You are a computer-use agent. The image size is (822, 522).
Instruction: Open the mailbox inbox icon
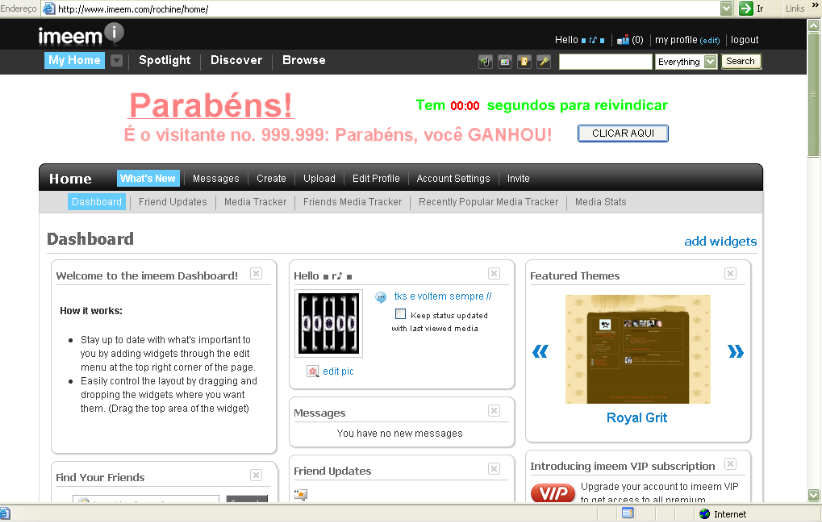623,40
